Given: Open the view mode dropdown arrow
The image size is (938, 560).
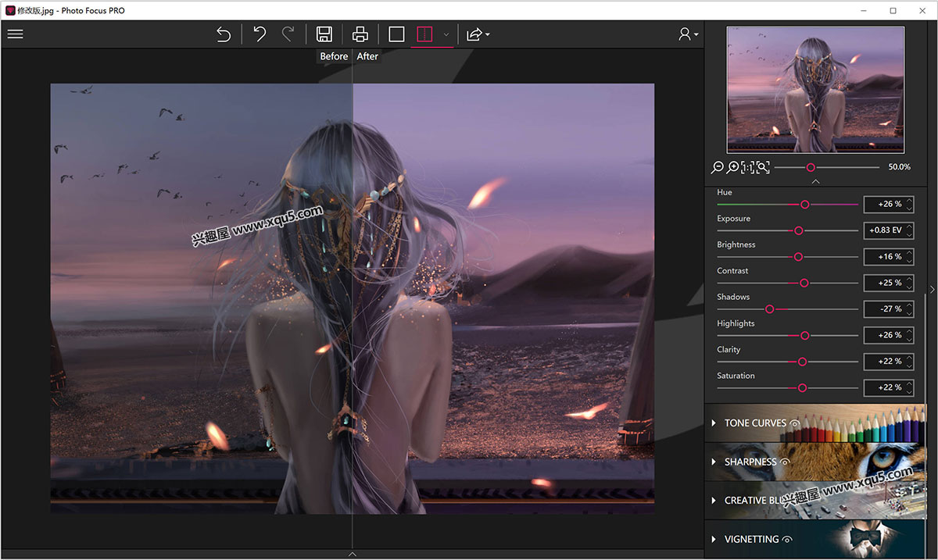Looking at the screenshot, I should [446, 34].
